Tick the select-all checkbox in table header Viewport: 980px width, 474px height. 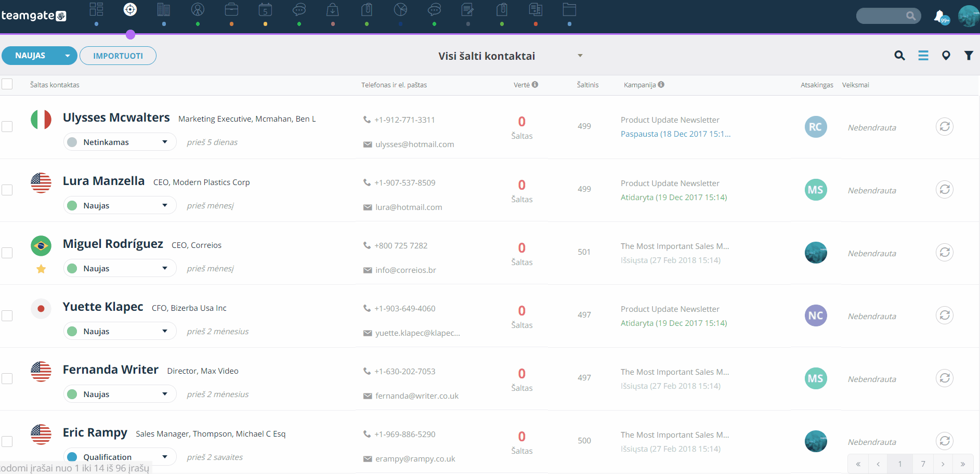click(x=7, y=84)
